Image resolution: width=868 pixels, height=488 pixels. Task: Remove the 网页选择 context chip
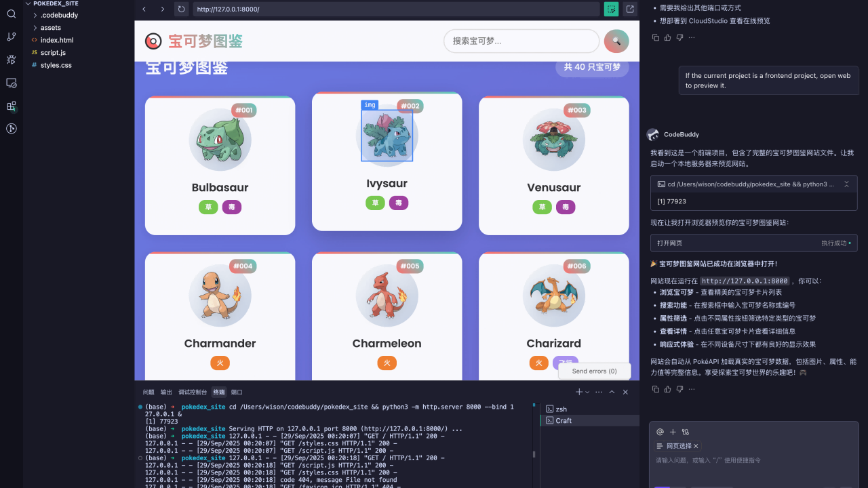pyautogui.click(x=696, y=446)
